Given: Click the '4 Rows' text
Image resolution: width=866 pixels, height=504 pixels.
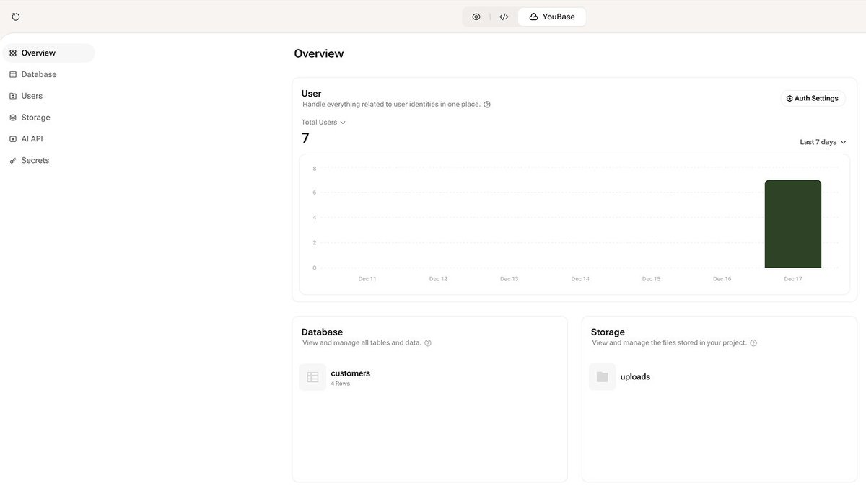Looking at the screenshot, I should [341, 384].
